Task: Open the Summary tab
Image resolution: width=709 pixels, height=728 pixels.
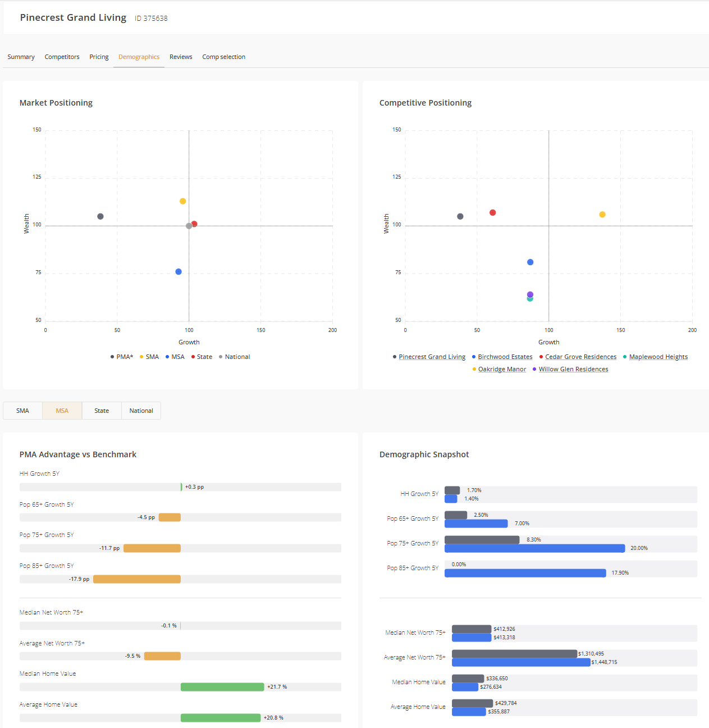Action: tap(21, 57)
